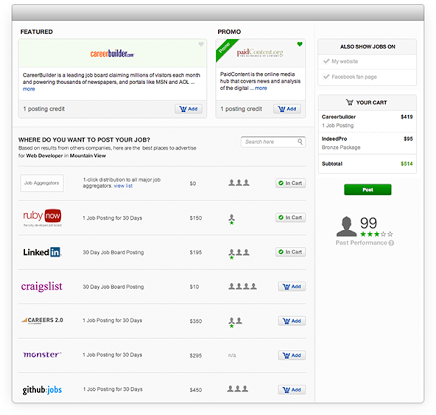Click In Cart button on the ruby now row
Viewport: 436px width, 415px height.
pos(291,218)
